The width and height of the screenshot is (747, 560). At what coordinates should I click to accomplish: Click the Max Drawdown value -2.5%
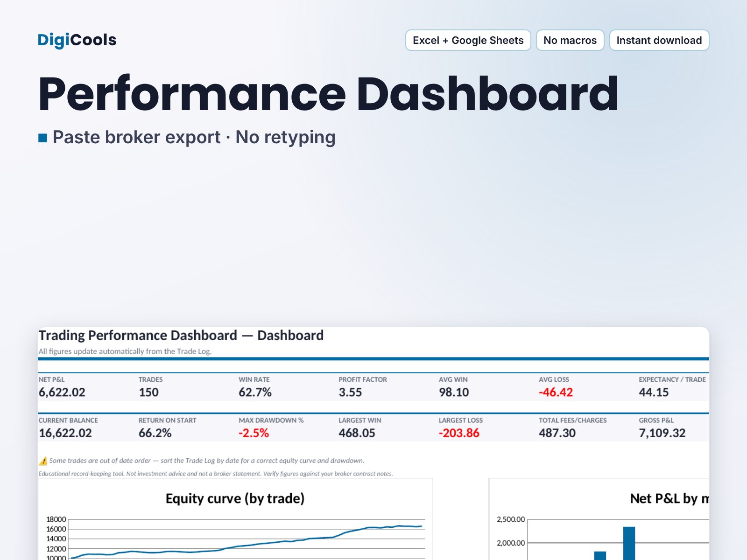(x=254, y=433)
